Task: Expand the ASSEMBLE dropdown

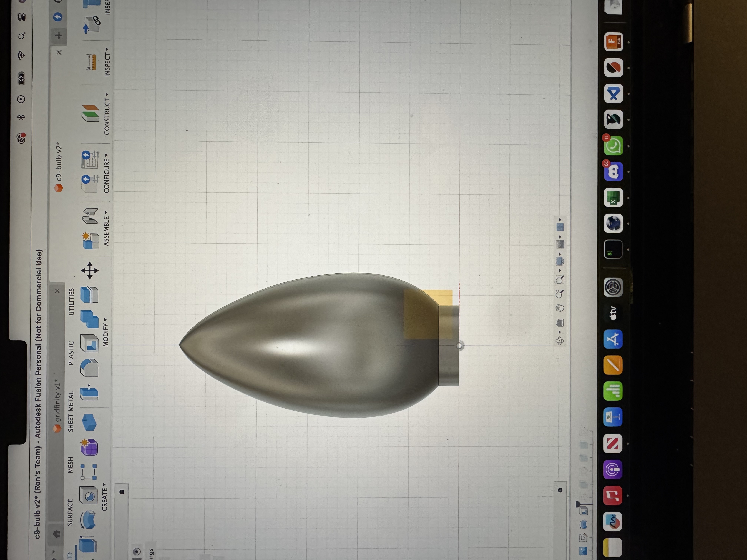Action: [106, 228]
